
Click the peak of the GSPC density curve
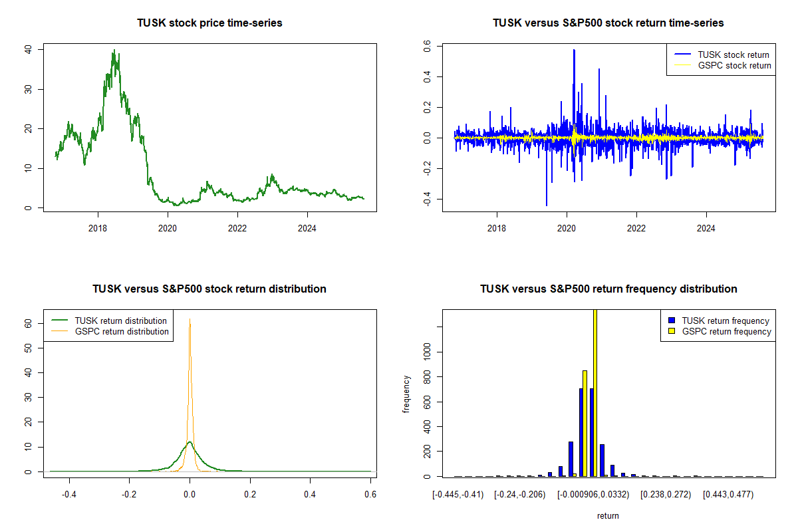190,320
